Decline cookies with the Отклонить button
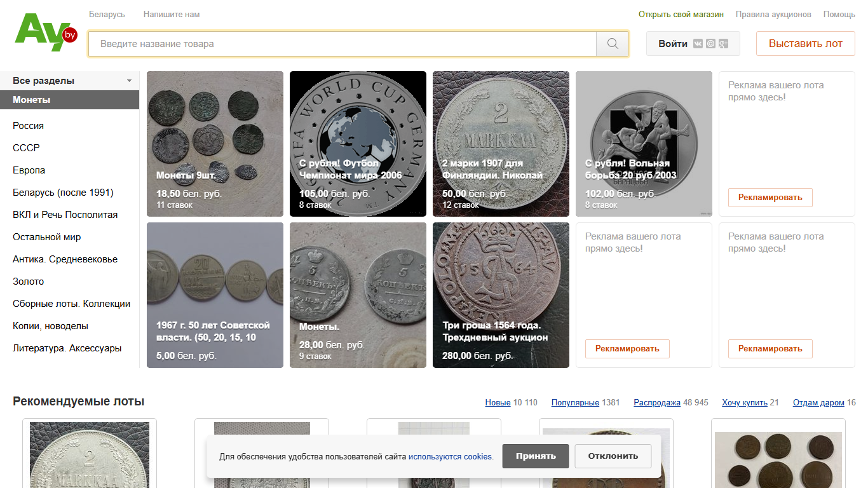868x488 pixels. click(x=613, y=456)
